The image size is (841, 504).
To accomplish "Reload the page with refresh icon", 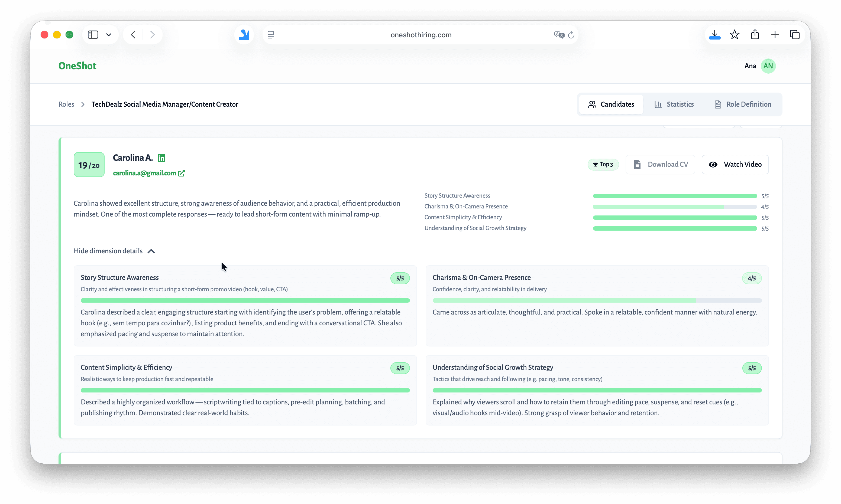I will (x=571, y=35).
